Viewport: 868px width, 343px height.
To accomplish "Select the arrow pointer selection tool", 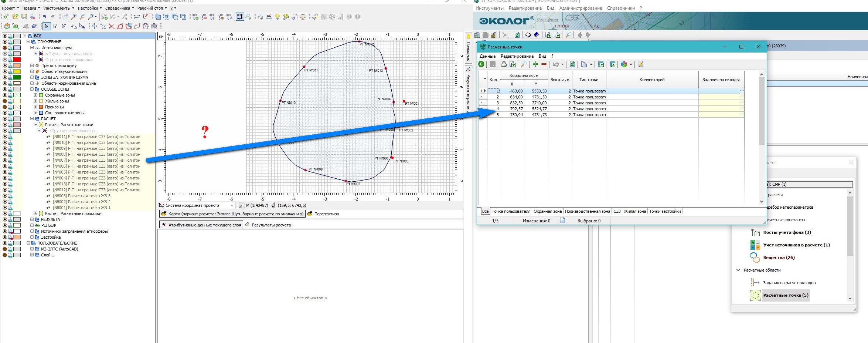I will click(x=46, y=26).
